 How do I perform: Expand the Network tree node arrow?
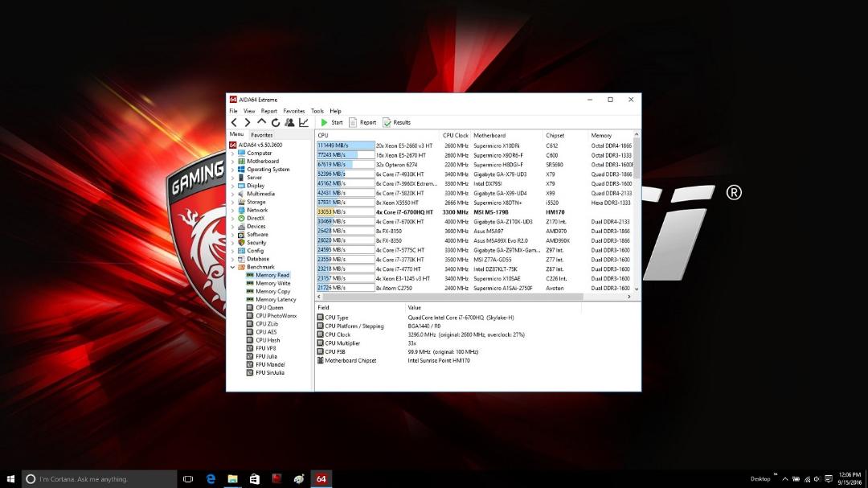tap(232, 210)
